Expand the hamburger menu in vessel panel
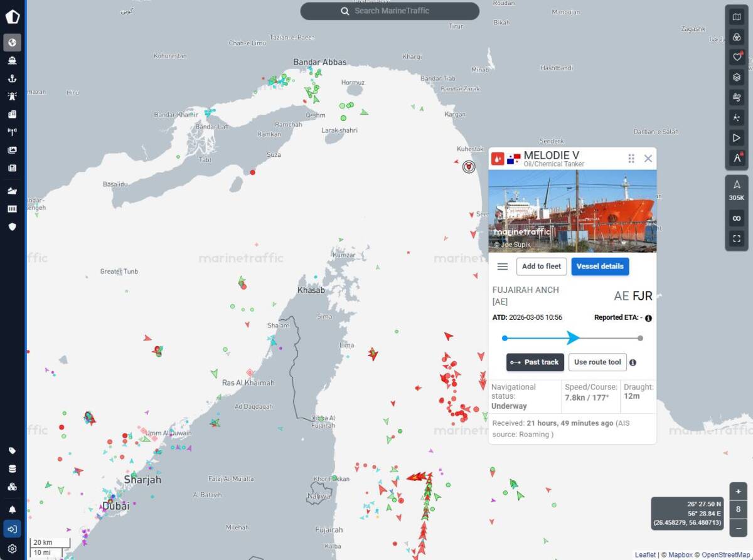Image resolution: width=753 pixels, height=560 pixels. point(502,266)
